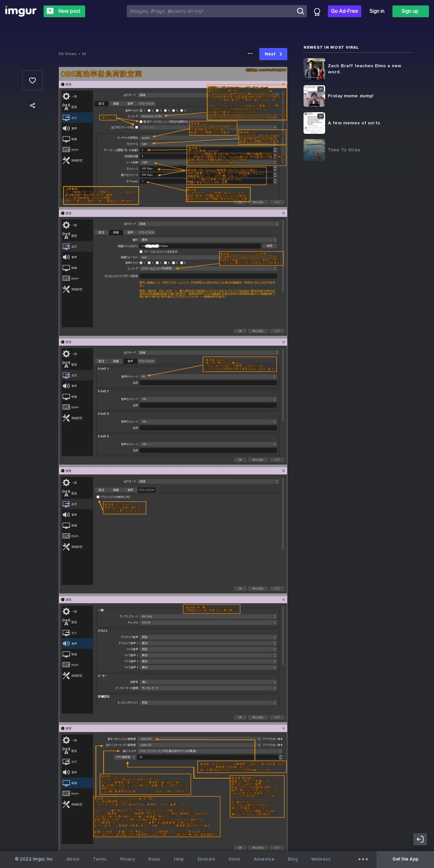
Task: Click 'A few memes of sorts' title
Action: coord(354,123)
